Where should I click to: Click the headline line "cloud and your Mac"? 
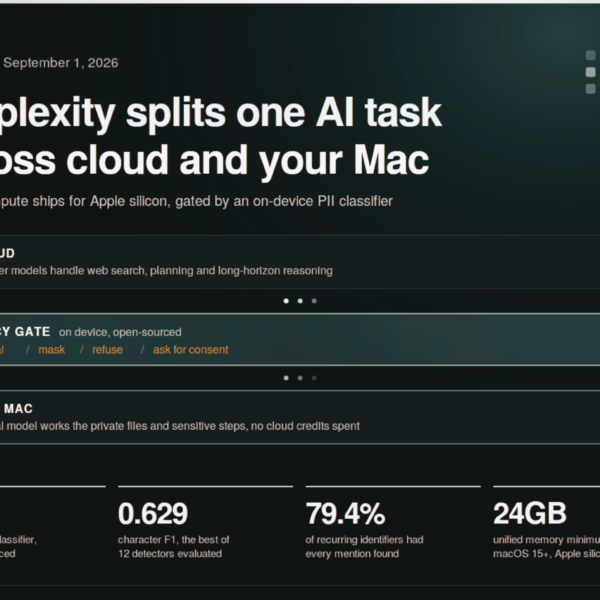point(248,161)
